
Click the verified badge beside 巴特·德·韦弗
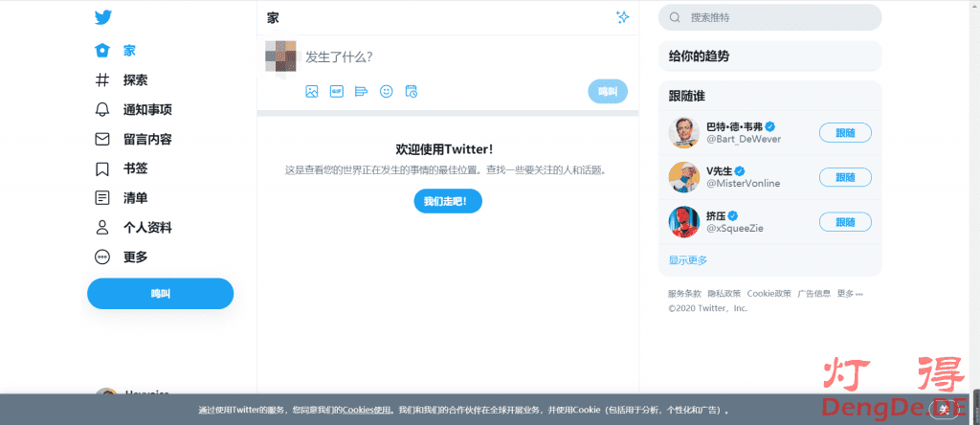coord(770,125)
